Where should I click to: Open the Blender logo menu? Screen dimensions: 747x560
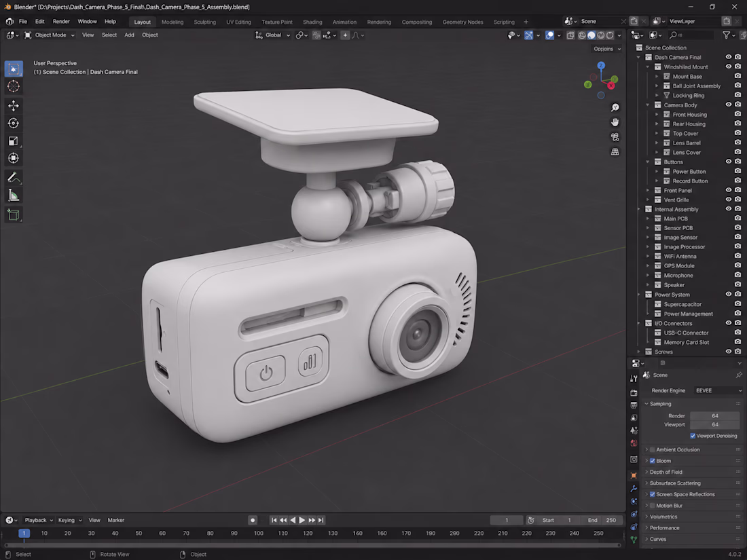coord(10,22)
